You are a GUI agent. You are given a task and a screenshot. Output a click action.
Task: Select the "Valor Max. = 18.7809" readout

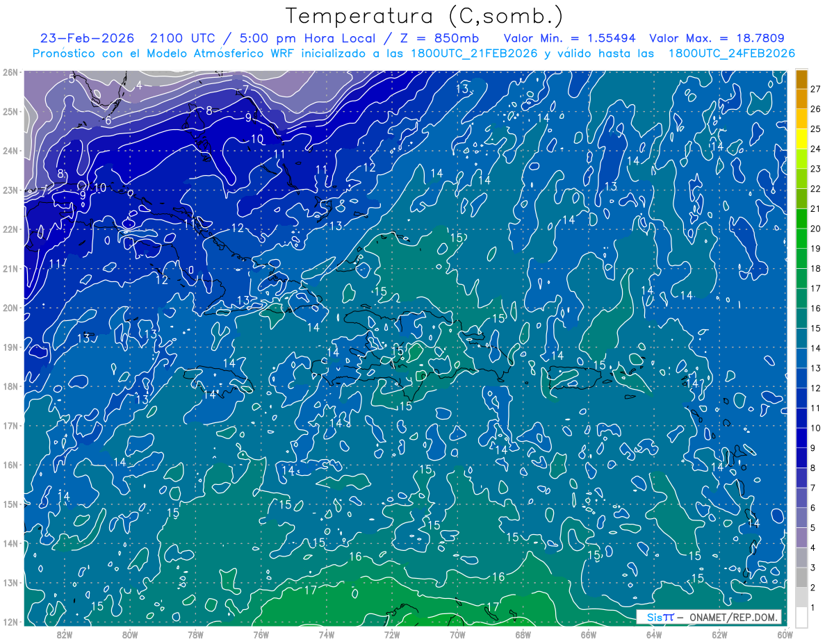pyautogui.click(x=717, y=38)
